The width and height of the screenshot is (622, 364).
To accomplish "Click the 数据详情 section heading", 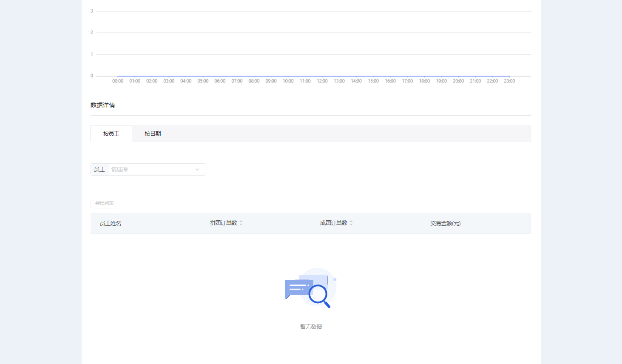I will (103, 105).
